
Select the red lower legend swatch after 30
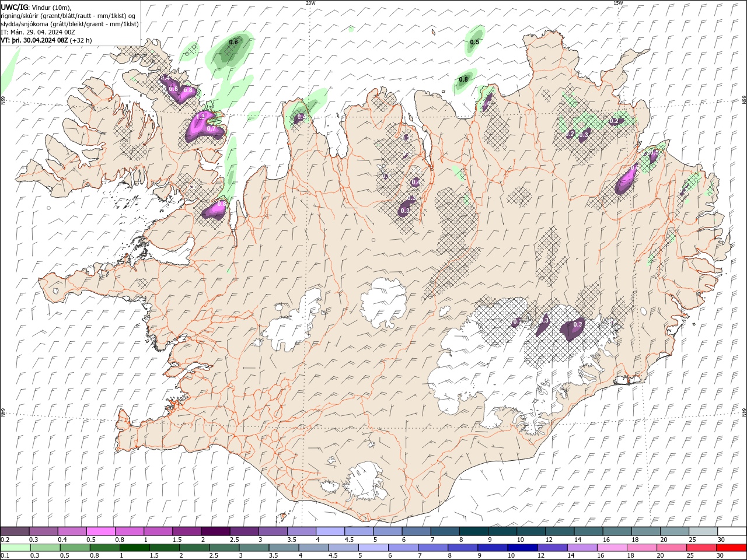(731, 548)
